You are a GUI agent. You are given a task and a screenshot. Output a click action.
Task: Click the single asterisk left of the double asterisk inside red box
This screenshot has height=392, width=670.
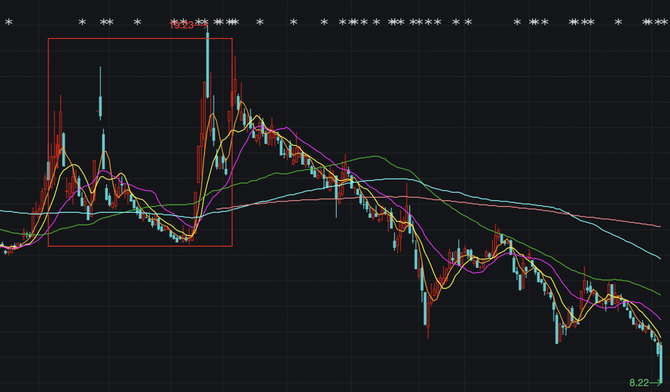click(82, 22)
